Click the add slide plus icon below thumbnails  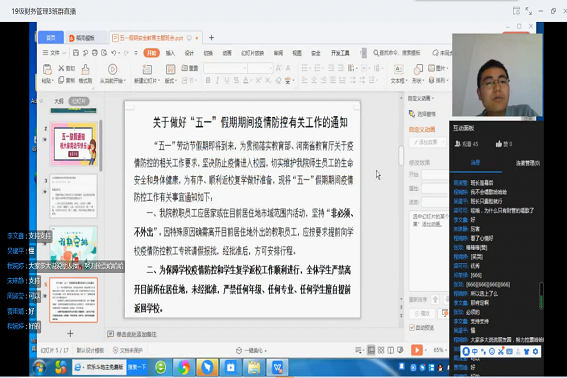[x=71, y=334]
